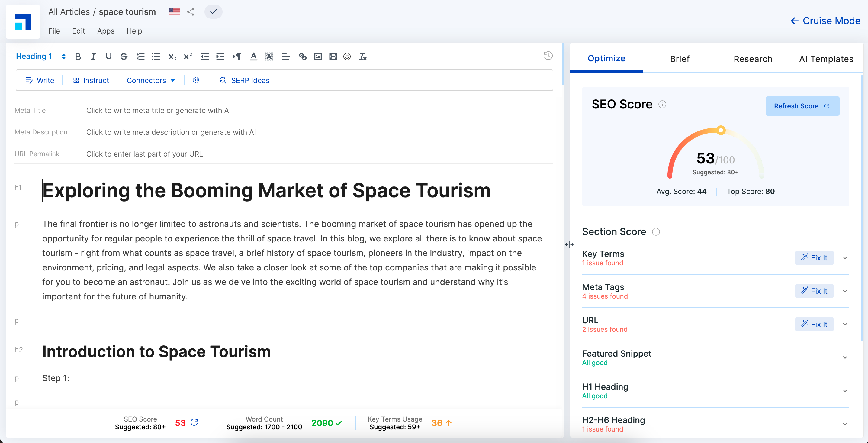
Task: Open the text color picker
Action: 253,57
